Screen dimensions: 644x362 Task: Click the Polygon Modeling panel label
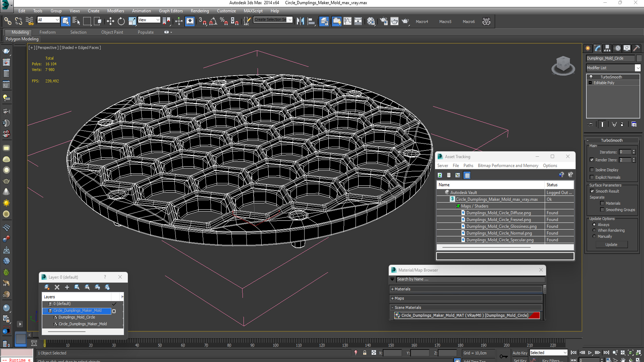22,39
